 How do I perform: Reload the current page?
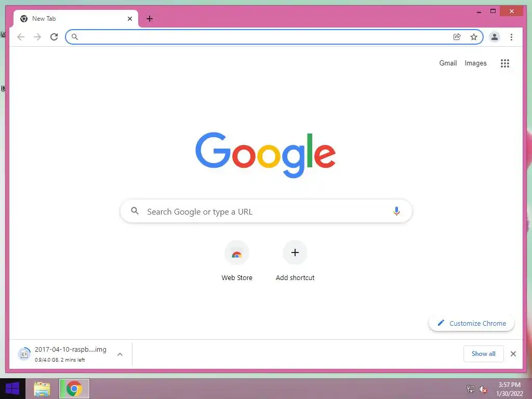54,37
